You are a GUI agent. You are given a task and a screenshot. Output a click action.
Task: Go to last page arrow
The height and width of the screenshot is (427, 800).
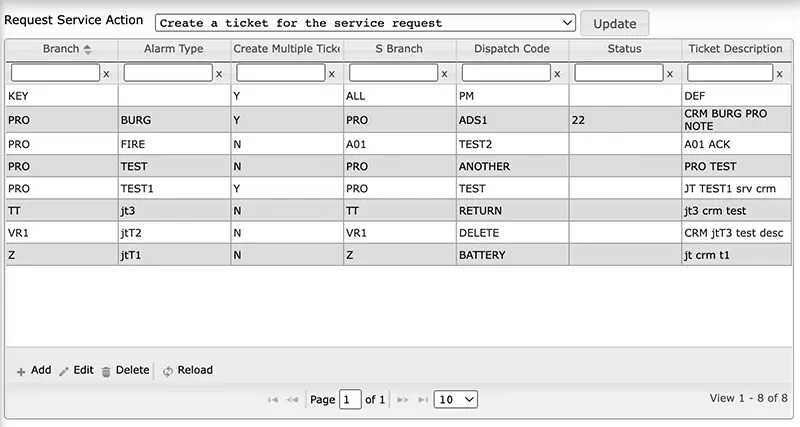point(423,399)
